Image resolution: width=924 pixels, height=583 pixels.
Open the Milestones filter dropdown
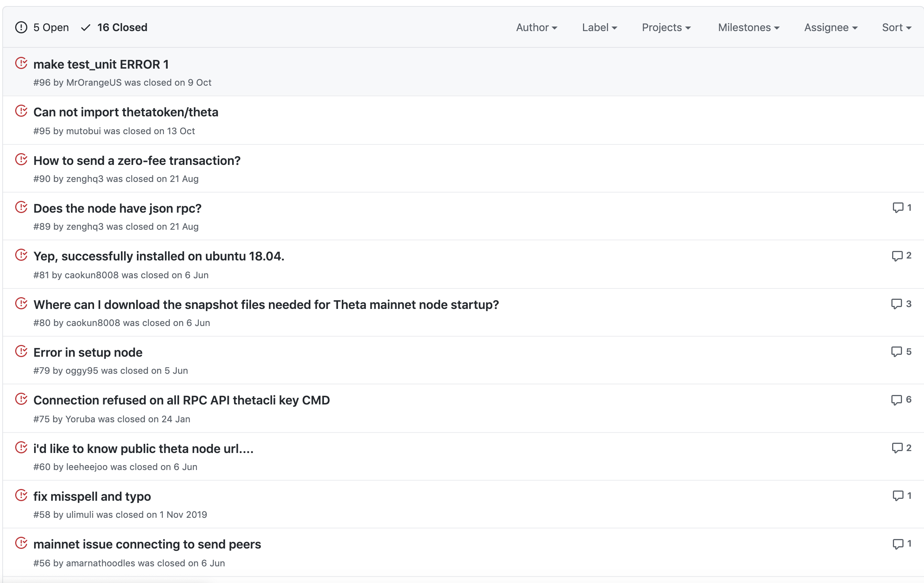click(x=748, y=28)
